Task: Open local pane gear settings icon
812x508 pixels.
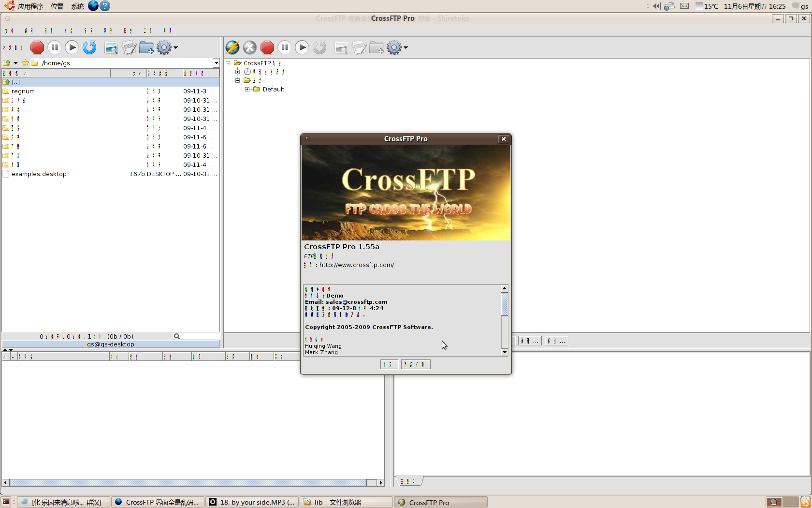Action: 164,47
